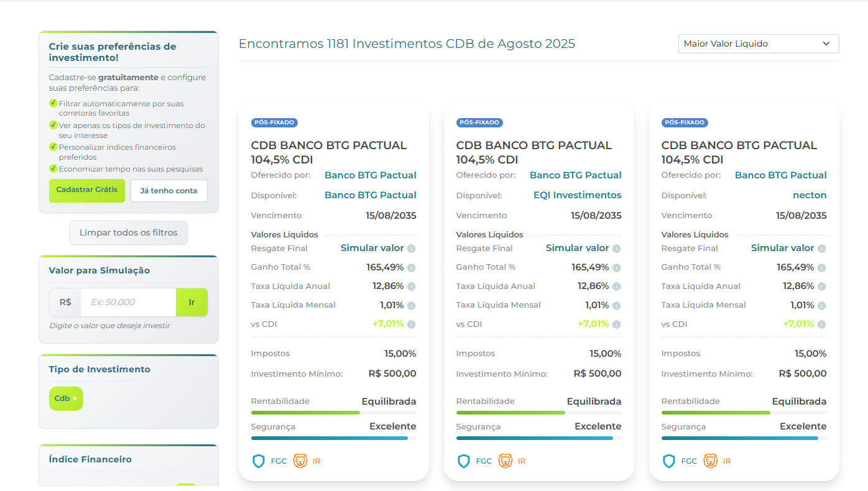Click Rentabilidade progress bar in Banco BTG Pactual-available card
Screen dimensions: 868x491
click(334, 413)
